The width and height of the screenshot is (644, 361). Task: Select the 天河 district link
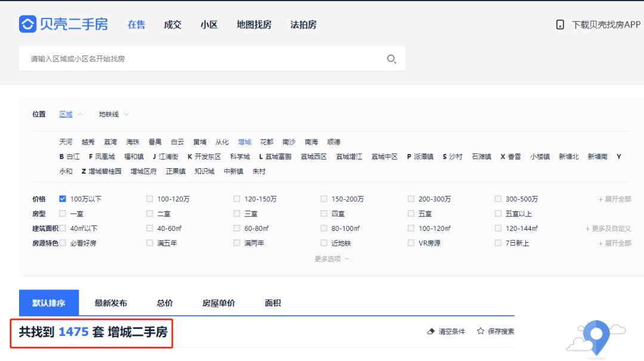click(66, 141)
